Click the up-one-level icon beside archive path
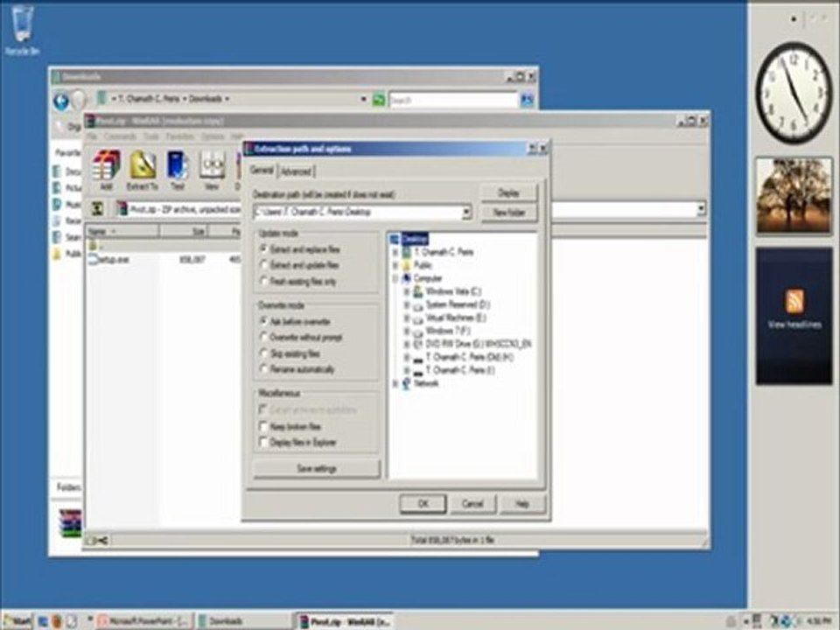This screenshot has width=840, height=630. click(x=97, y=209)
